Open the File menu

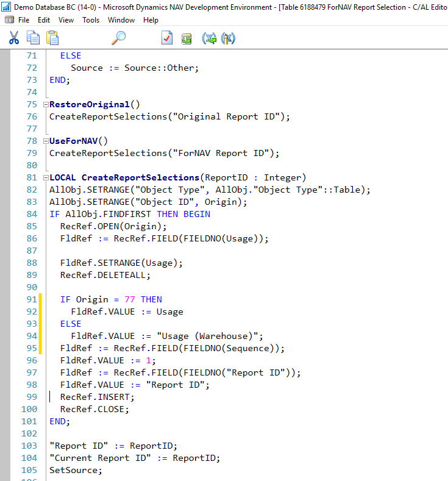(x=24, y=20)
